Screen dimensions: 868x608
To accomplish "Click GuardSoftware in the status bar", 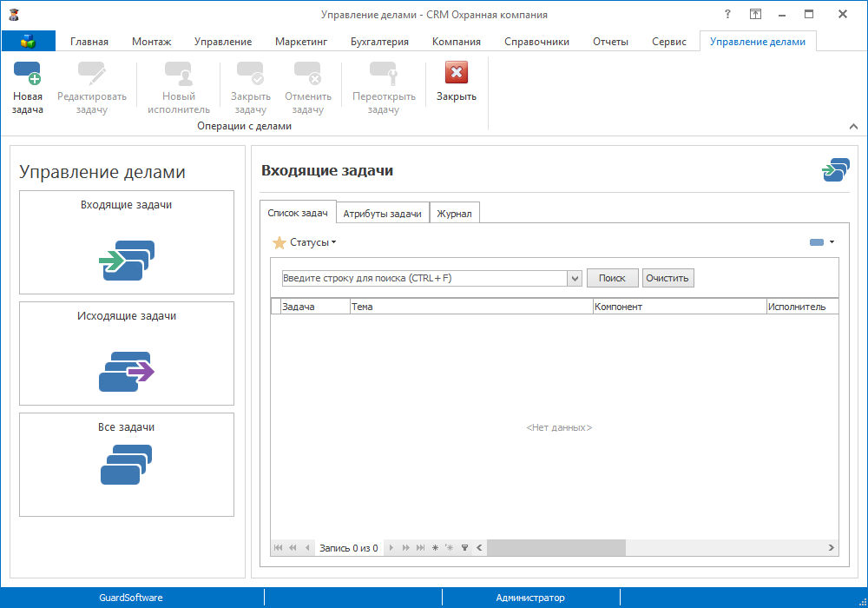I will point(131,598).
